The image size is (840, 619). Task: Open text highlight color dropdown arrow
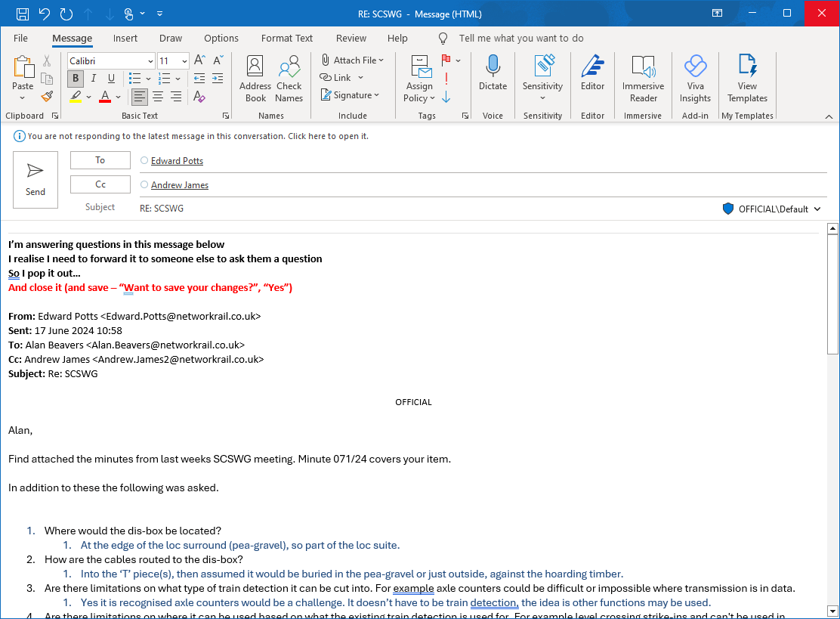[88, 97]
